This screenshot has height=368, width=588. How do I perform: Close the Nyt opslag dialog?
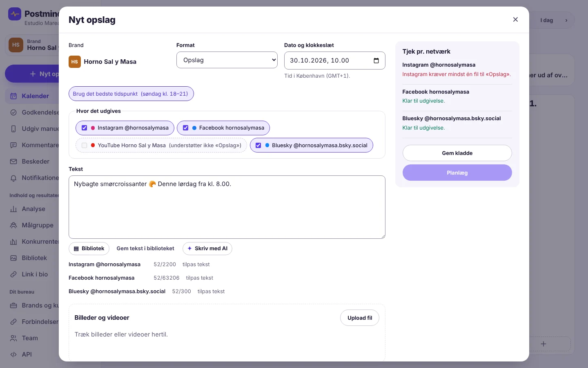[515, 20]
